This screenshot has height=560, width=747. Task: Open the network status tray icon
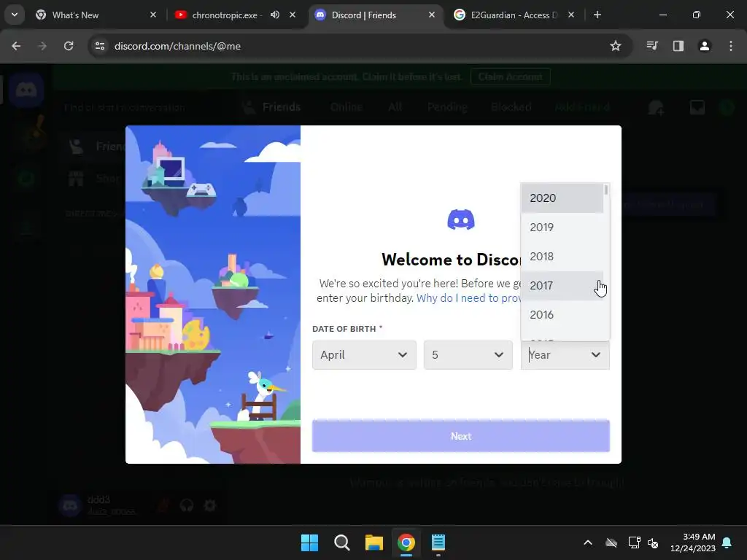coord(634,542)
